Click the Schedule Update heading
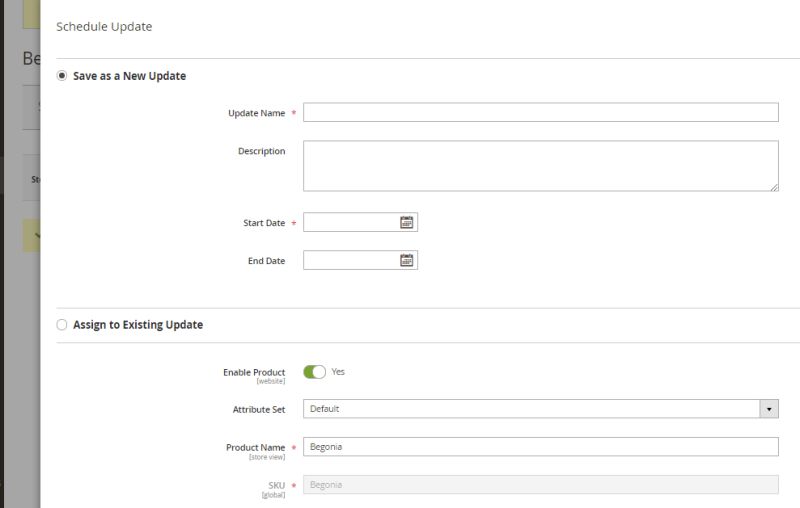 coord(104,27)
